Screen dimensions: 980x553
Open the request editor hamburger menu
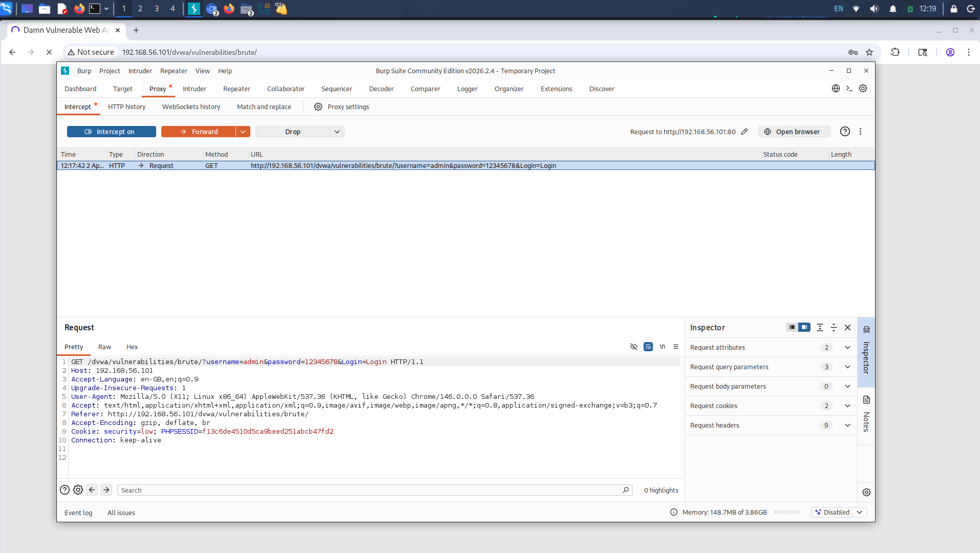pos(676,347)
